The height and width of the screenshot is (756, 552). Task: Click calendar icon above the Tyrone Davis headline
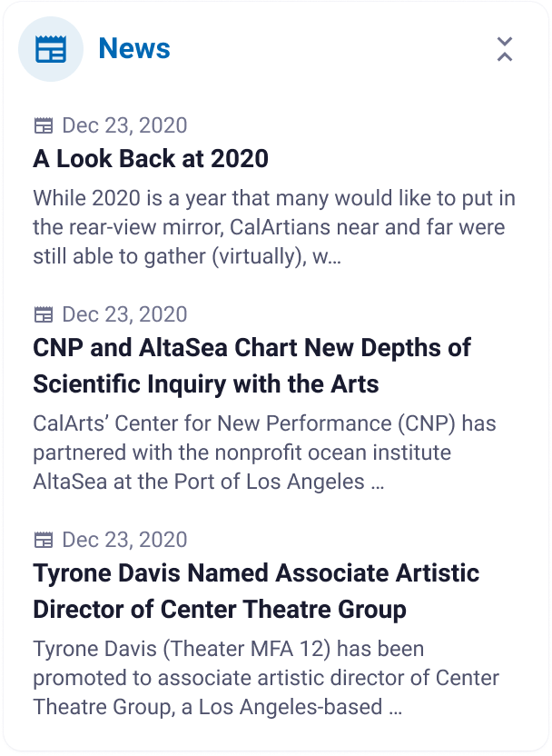[43, 541]
